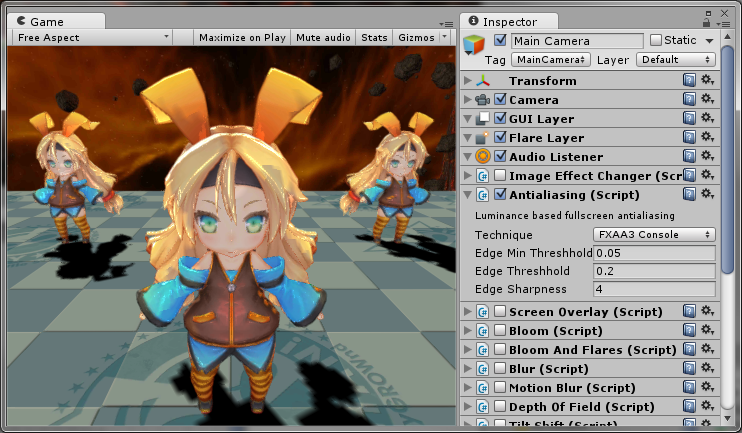
Task: Click the Edge Threshhold value field
Action: (654, 271)
